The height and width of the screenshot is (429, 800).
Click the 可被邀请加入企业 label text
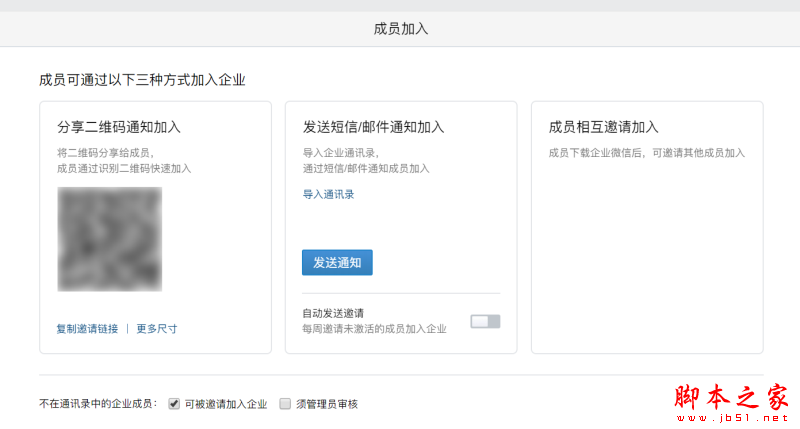(x=226, y=404)
